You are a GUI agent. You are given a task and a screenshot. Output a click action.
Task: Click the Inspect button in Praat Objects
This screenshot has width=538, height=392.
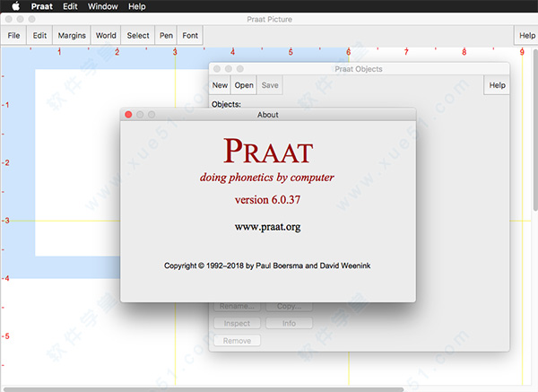(237, 323)
